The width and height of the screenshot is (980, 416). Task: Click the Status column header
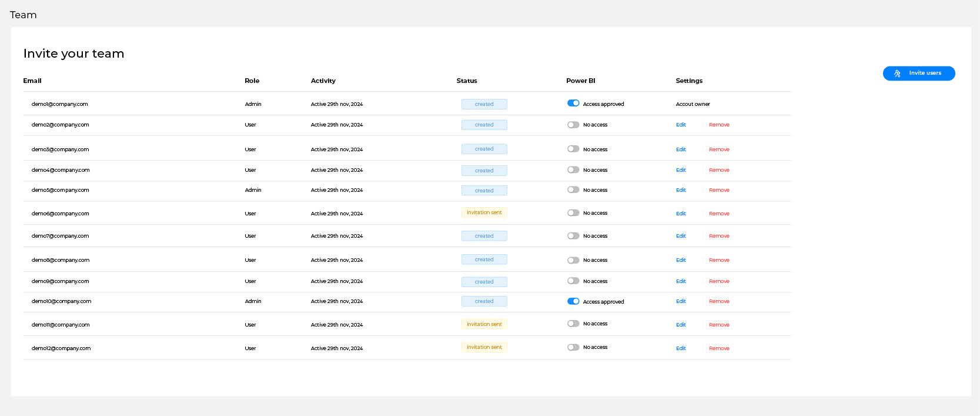click(467, 81)
